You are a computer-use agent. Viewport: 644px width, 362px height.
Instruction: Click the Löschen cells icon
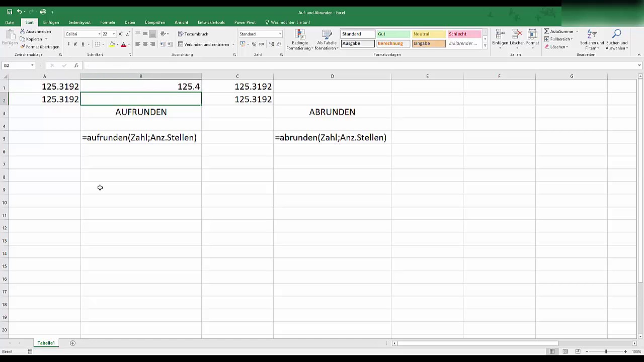517,34
